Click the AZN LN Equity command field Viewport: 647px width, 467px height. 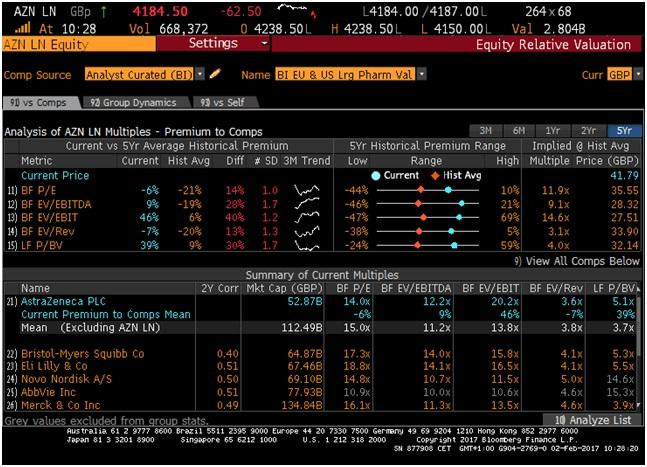tap(79, 44)
